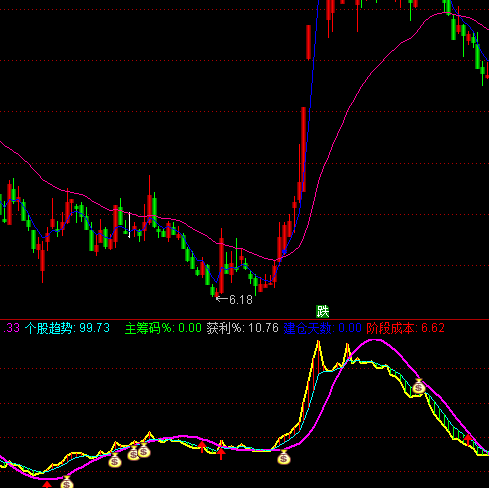Click the 建仓天数: 0.00 indicator label

pos(323,328)
